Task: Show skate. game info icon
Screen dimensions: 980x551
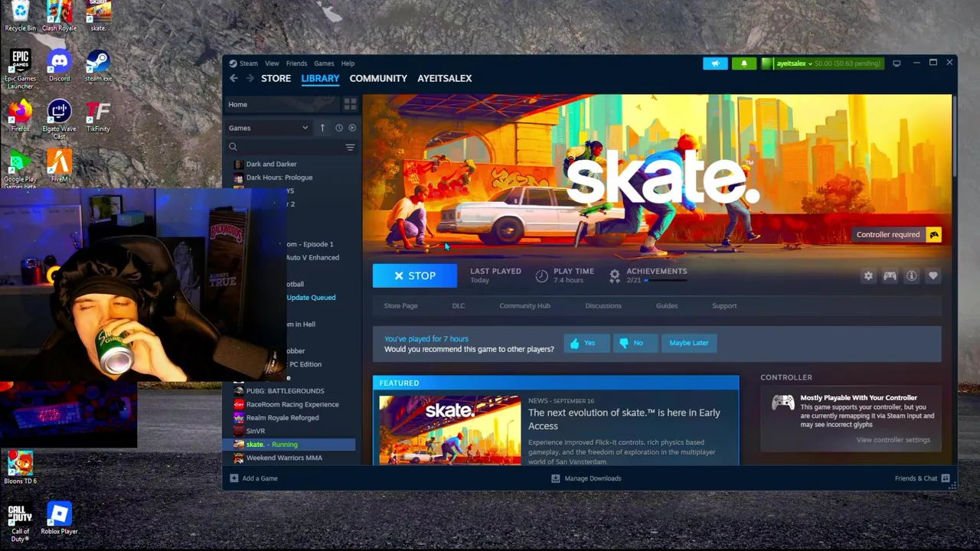Action: 911,275
